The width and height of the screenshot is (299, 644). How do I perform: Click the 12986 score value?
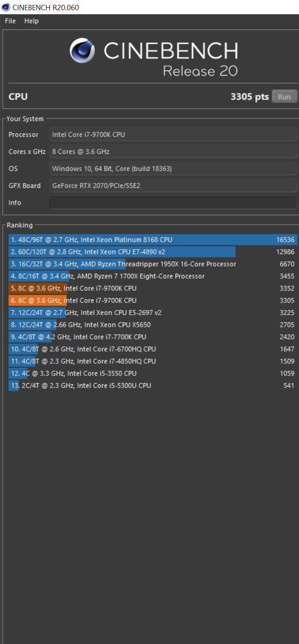click(x=285, y=252)
